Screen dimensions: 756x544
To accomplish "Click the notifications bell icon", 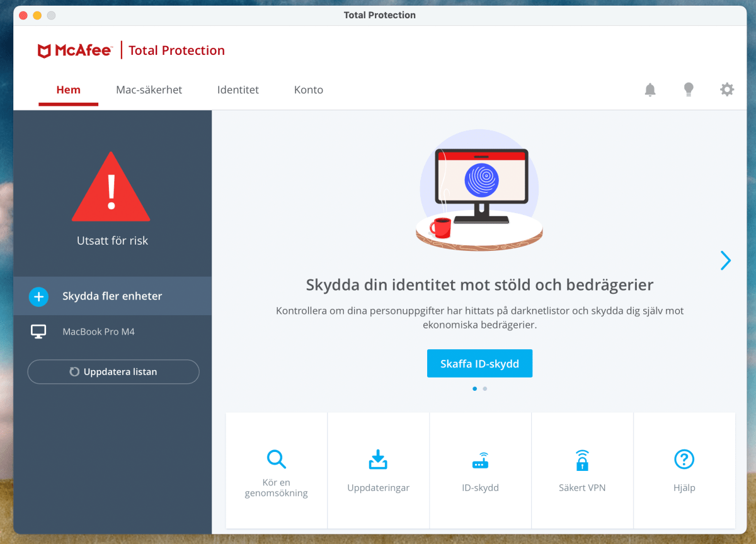I will click(x=650, y=90).
